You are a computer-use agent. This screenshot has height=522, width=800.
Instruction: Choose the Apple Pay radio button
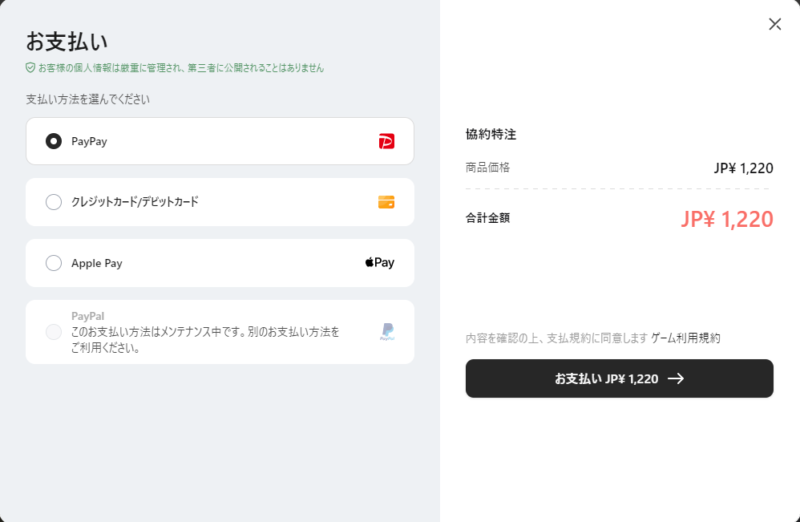[x=54, y=263]
